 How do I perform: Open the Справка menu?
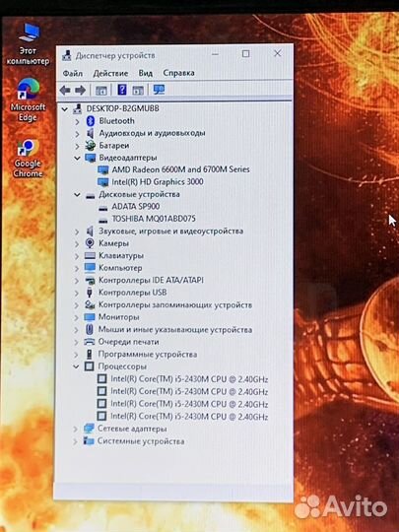[178, 73]
